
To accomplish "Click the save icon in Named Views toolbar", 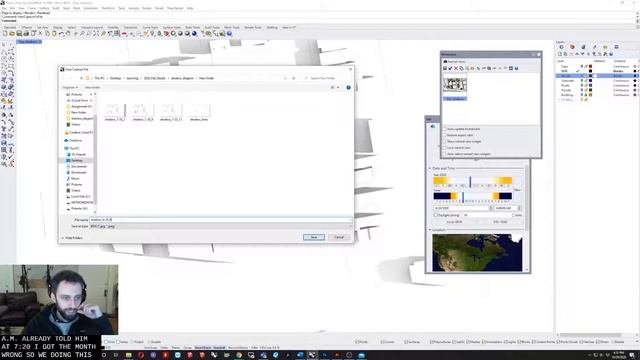I will coord(445,68).
